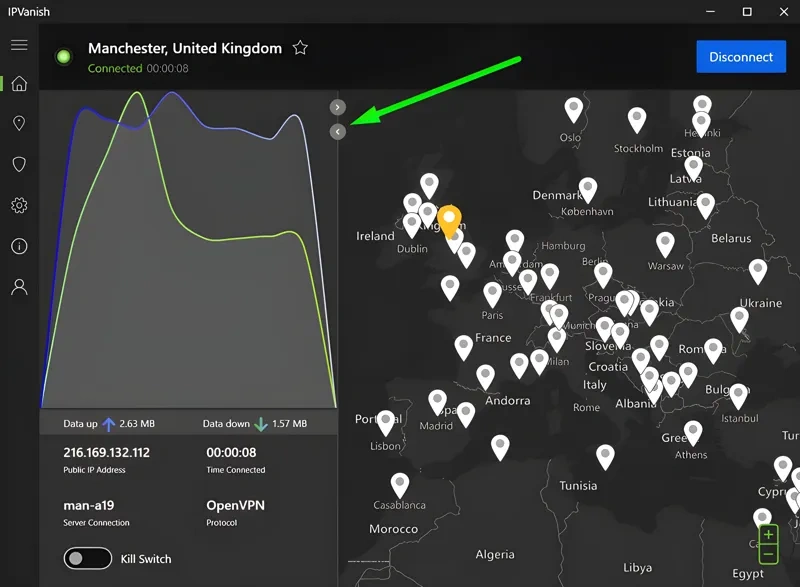The height and width of the screenshot is (587, 800).
Task: Zoom in on the map
Action: tap(768, 536)
